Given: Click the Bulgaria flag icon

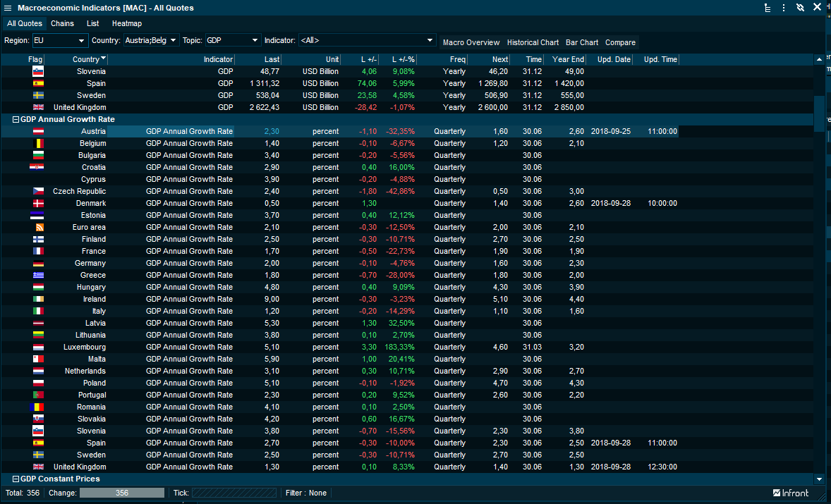Looking at the screenshot, I should 38,156.
